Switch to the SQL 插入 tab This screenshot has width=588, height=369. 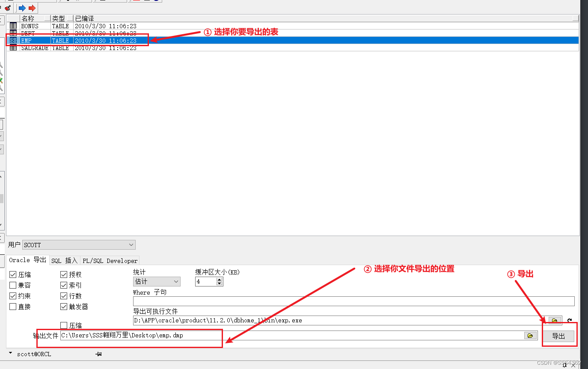pyautogui.click(x=65, y=260)
